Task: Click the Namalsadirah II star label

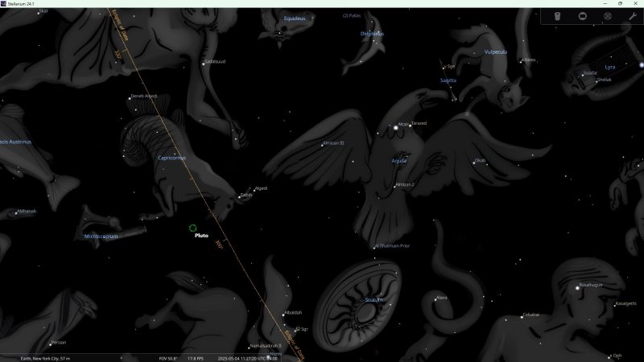Action: click(x=266, y=346)
